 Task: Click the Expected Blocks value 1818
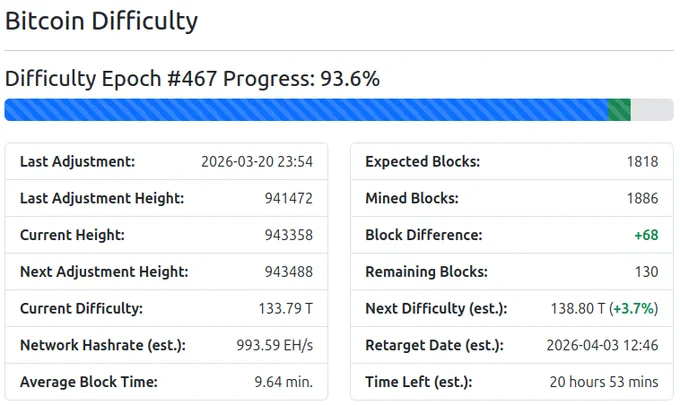click(642, 162)
